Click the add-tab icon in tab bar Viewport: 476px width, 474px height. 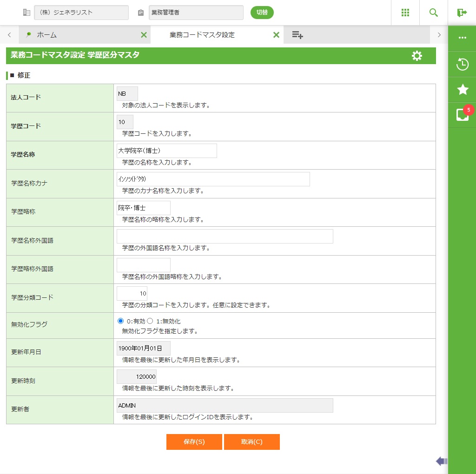coord(297,35)
